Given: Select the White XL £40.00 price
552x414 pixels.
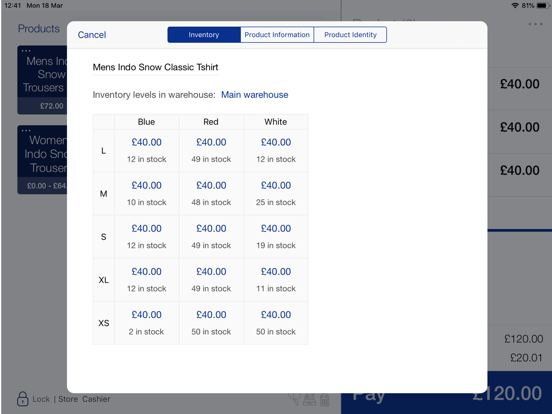Looking at the screenshot, I should (x=276, y=271).
